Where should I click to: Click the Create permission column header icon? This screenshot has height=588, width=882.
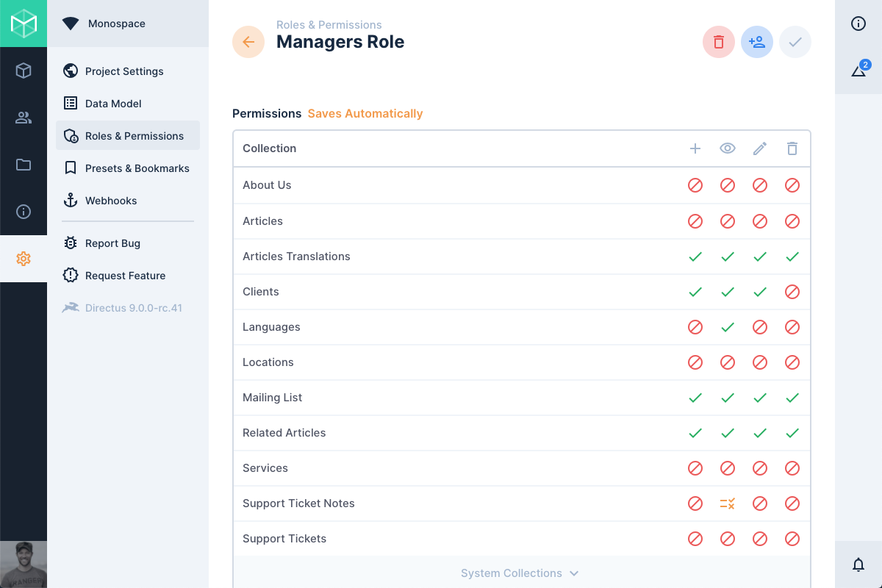point(695,148)
